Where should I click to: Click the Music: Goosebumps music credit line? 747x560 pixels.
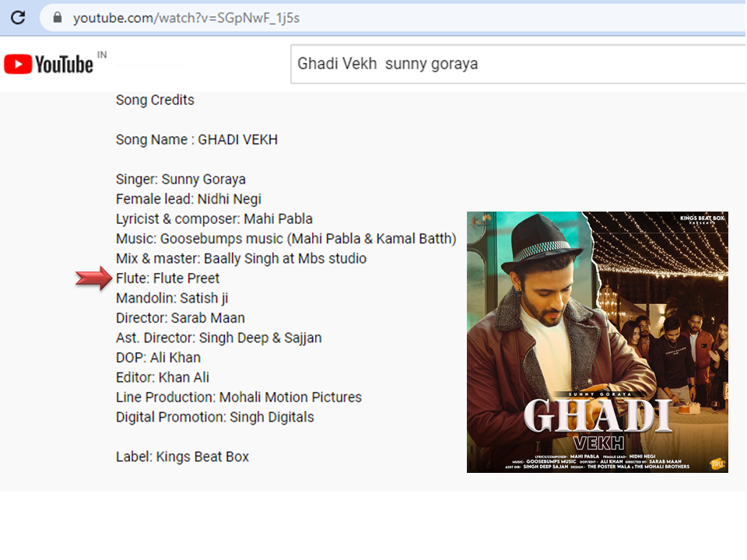coord(286,239)
